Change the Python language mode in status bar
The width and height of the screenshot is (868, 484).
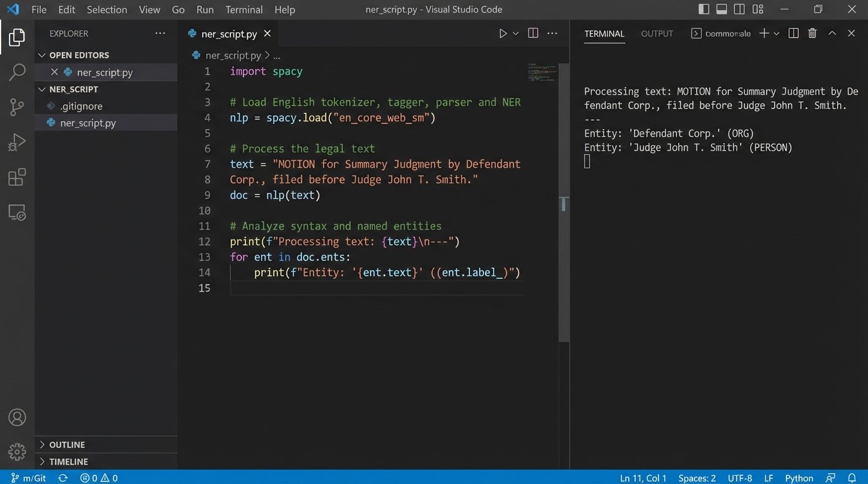coord(799,478)
